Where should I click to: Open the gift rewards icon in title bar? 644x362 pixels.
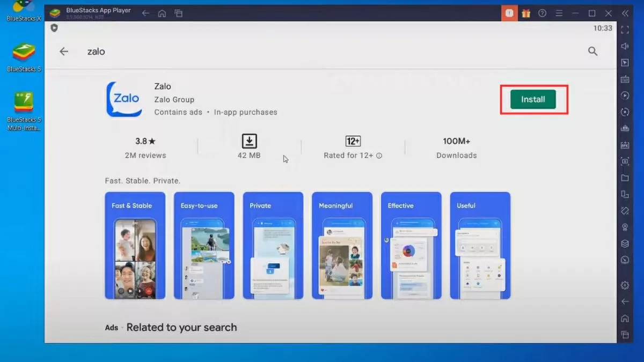(x=526, y=13)
